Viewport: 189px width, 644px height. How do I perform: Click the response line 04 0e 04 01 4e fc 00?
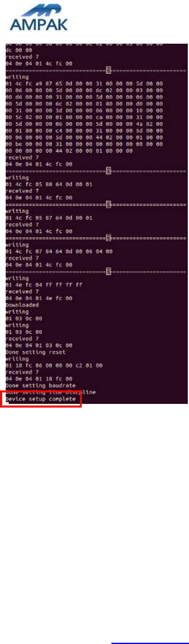point(39,298)
